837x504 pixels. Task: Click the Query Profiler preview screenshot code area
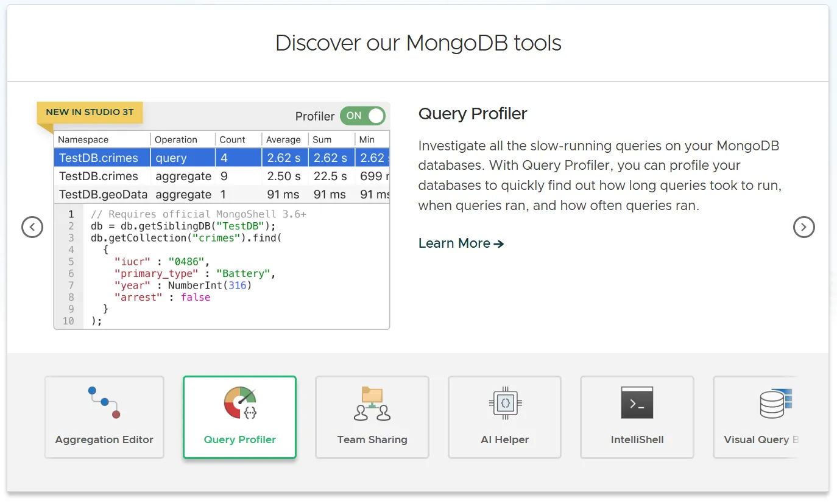click(x=222, y=267)
